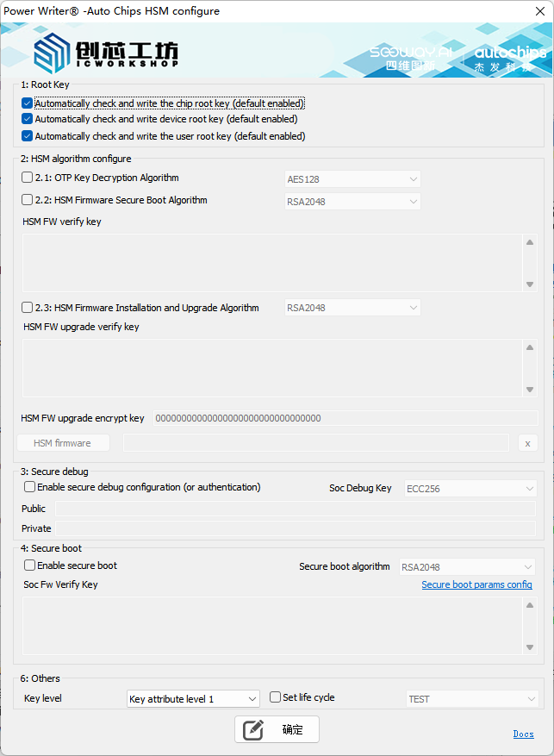
Task: Enable OTP Key Decryption Algorithm checkbox
Action: (x=28, y=178)
